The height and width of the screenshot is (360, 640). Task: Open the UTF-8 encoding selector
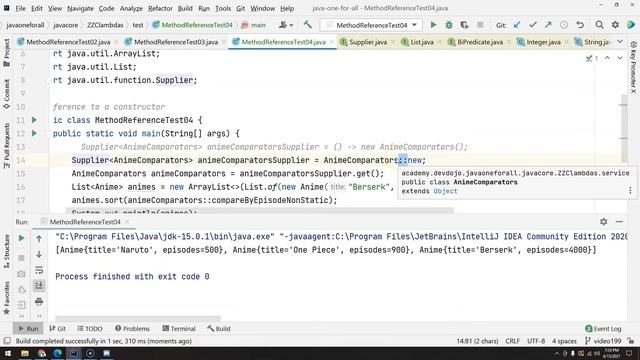coord(536,341)
